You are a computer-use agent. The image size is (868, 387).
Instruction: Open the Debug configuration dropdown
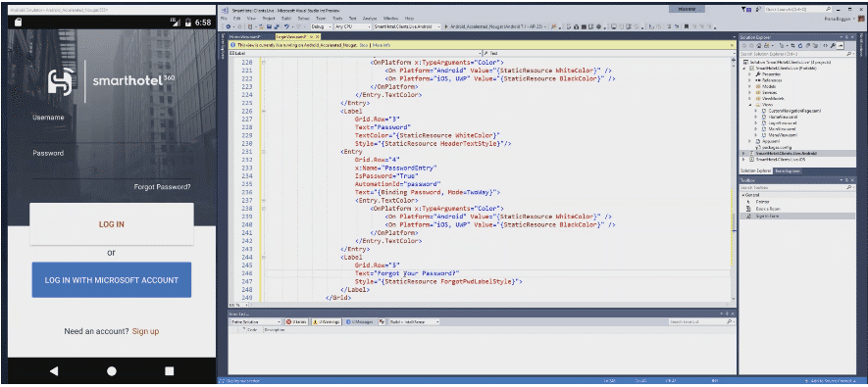click(x=321, y=26)
